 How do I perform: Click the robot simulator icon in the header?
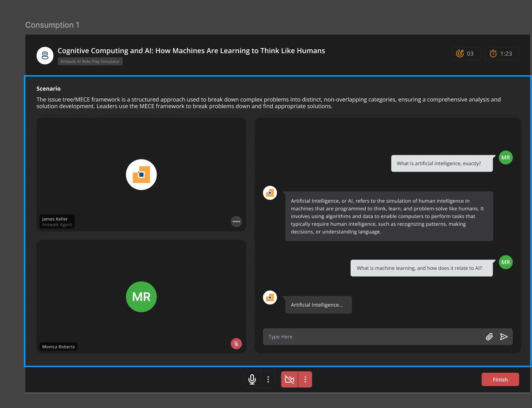point(45,55)
